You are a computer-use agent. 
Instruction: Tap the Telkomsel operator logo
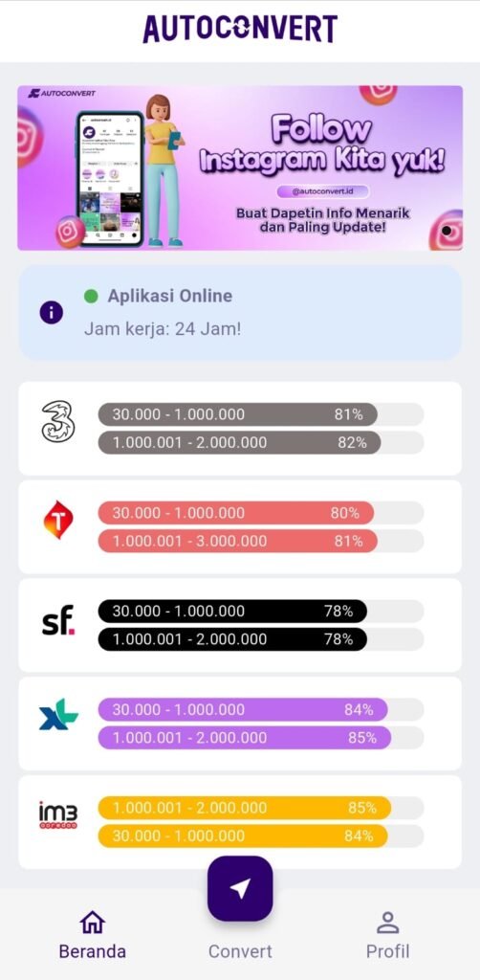pyautogui.click(x=58, y=520)
